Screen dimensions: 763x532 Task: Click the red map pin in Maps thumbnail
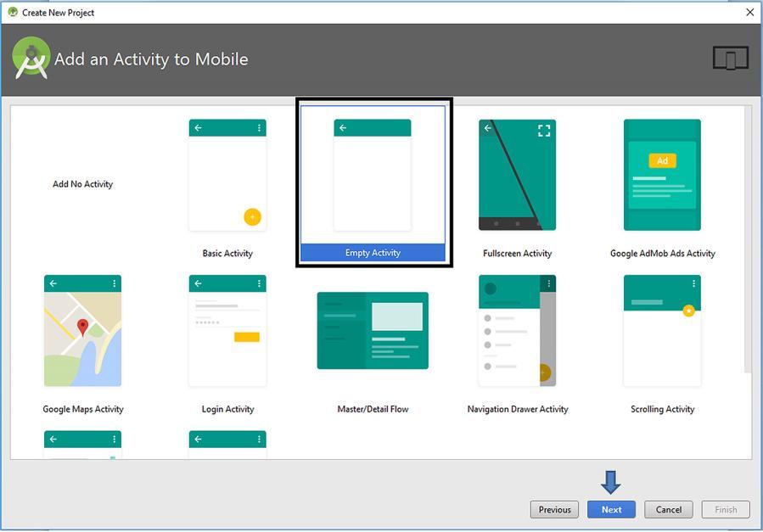82,328
